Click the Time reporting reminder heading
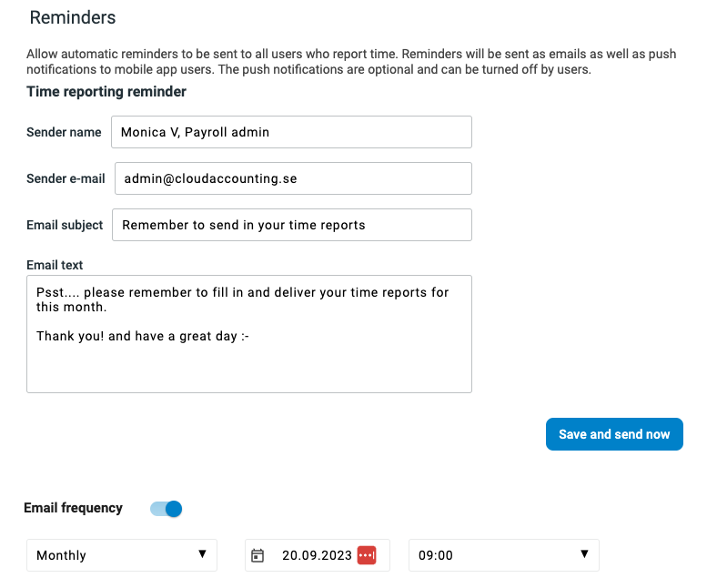The image size is (717, 588). [106, 92]
